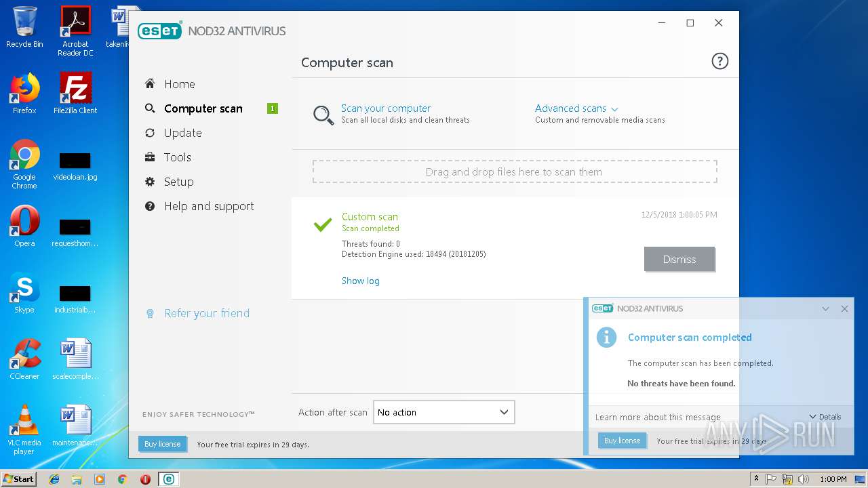Click the Home house icon

pyautogui.click(x=150, y=84)
